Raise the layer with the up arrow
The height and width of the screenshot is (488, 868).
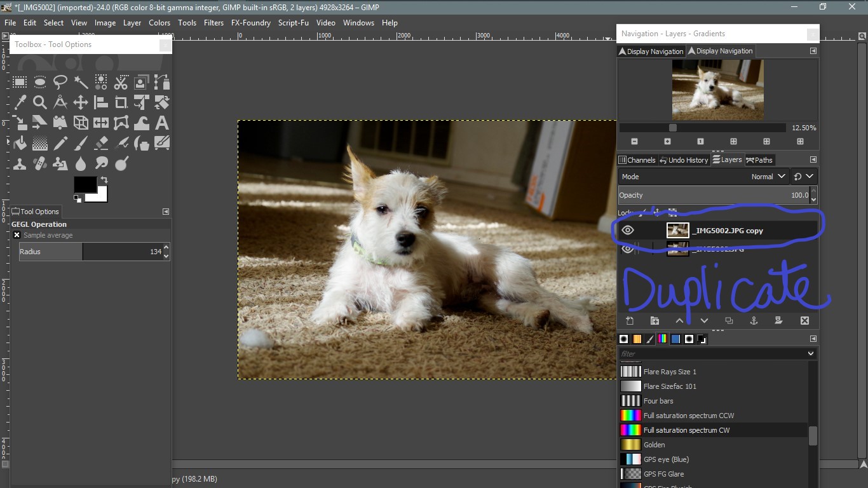click(679, 321)
